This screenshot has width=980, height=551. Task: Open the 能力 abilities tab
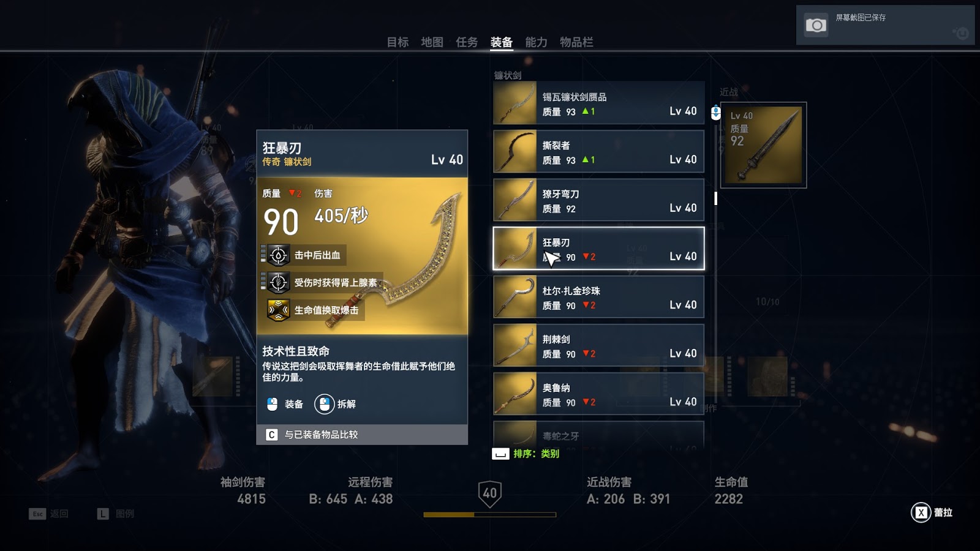point(536,42)
